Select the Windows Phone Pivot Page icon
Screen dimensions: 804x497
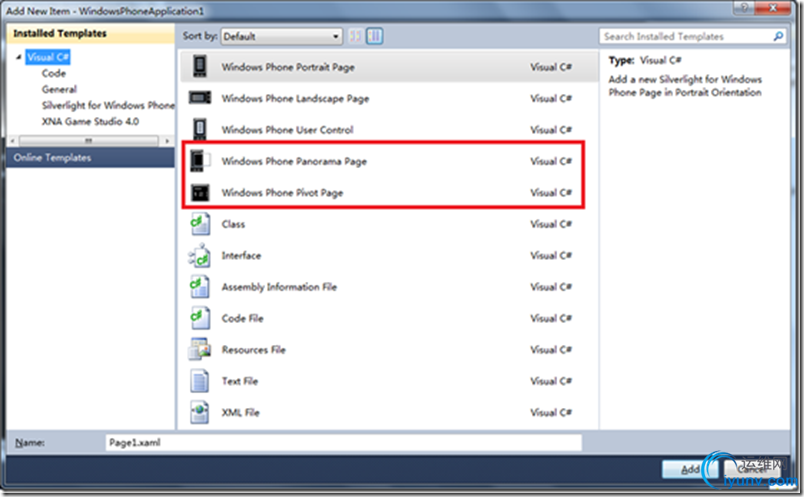tap(200, 192)
